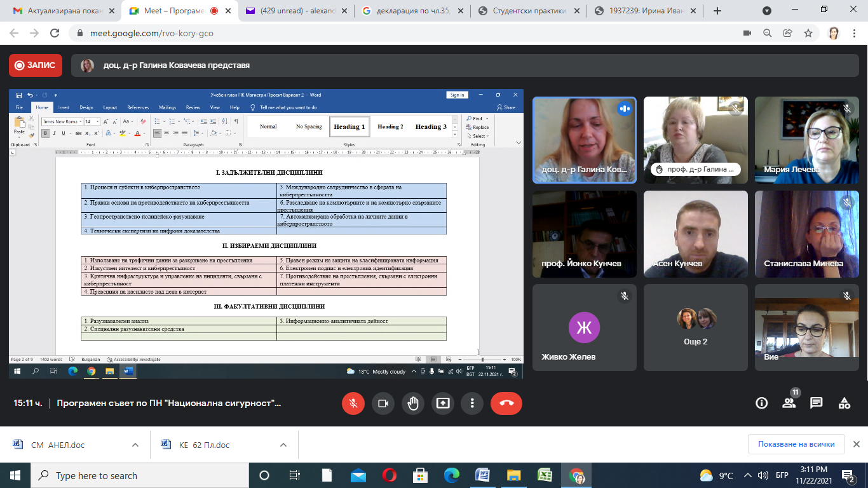Click camera permission icon in address bar
The height and width of the screenshot is (488, 868).
tap(747, 33)
